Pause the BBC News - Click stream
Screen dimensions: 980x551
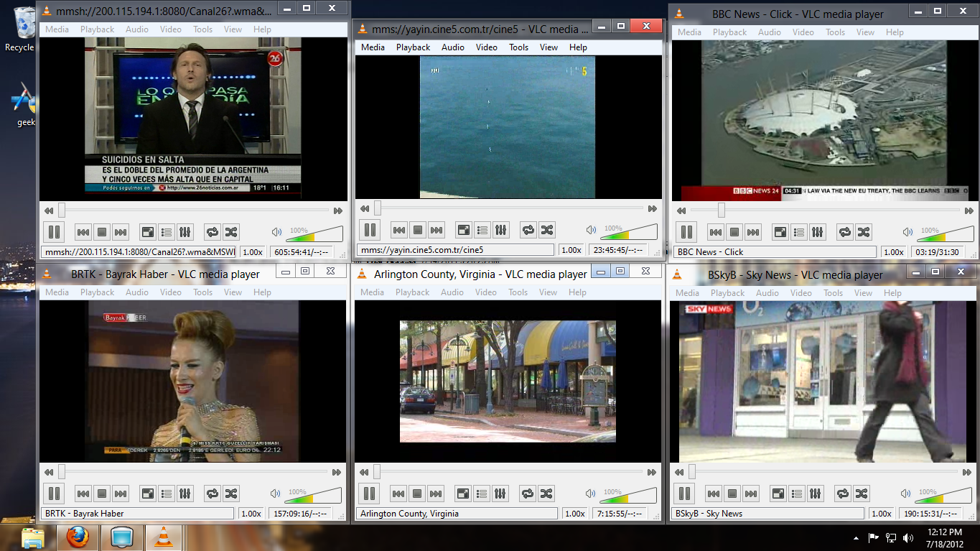pyautogui.click(x=686, y=232)
